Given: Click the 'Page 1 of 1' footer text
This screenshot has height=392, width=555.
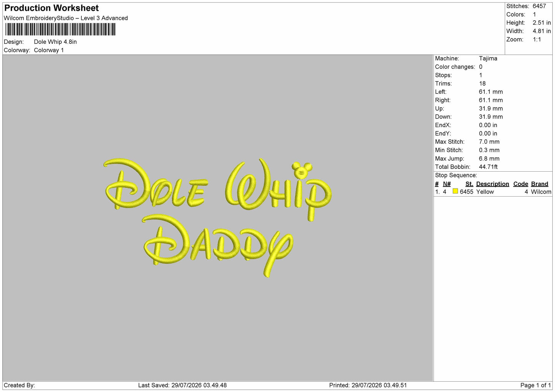Looking at the screenshot, I should pyautogui.click(x=535, y=385).
